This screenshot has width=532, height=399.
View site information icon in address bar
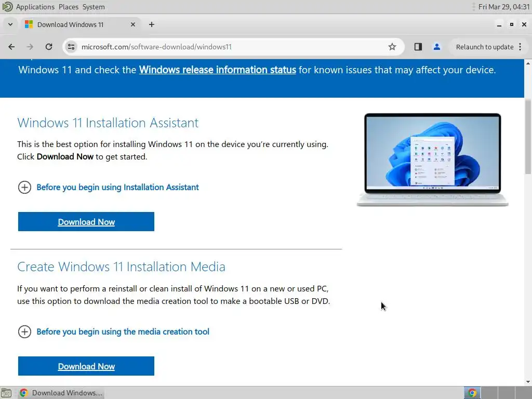(x=71, y=47)
